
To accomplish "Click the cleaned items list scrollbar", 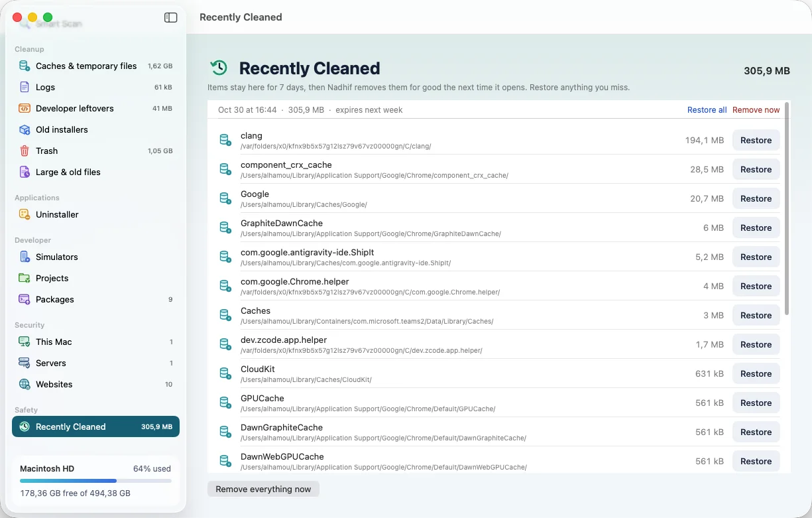I will coord(787,208).
